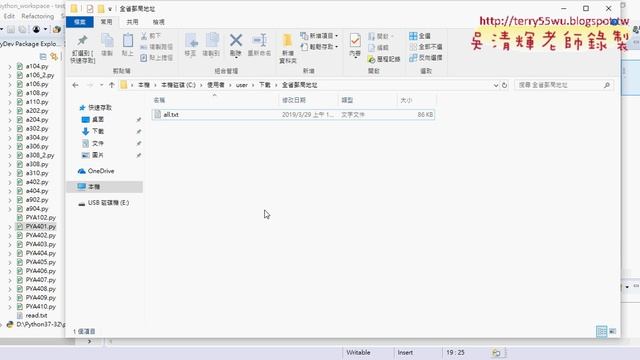Image resolution: width=640 pixels, height=360 pixels.
Task: Open the Properties (內容) checkmark icon
Action: coord(355,45)
